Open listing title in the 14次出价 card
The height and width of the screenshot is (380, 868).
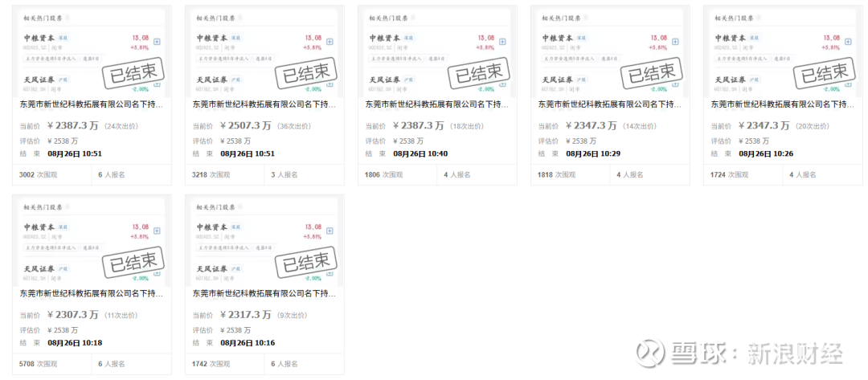pos(610,104)
